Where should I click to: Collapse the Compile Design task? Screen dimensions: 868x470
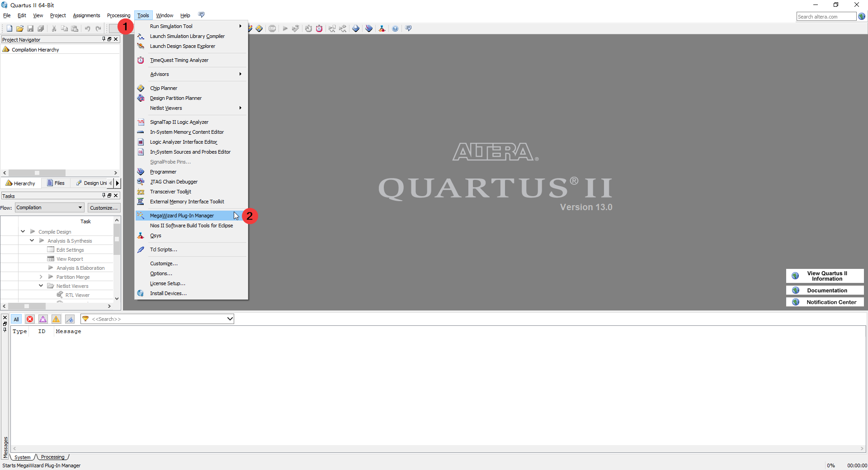point(23,231)
